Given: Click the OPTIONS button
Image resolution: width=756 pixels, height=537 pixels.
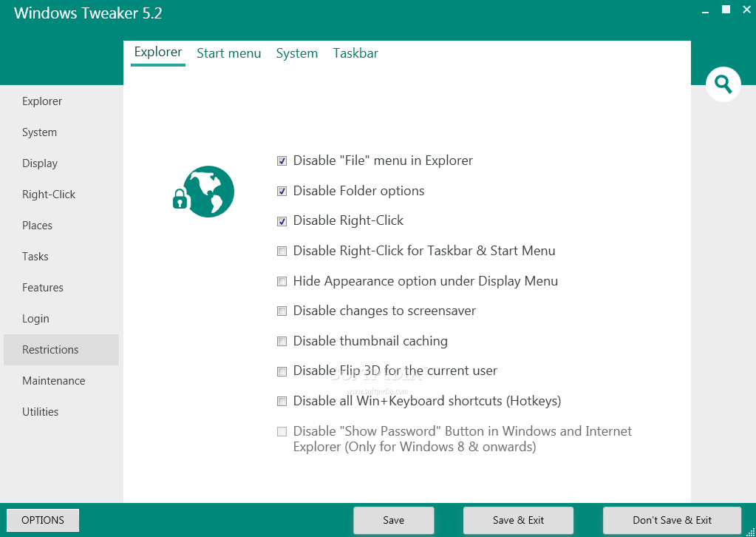Looking at the screenshot, I should (x=43, y=520).
